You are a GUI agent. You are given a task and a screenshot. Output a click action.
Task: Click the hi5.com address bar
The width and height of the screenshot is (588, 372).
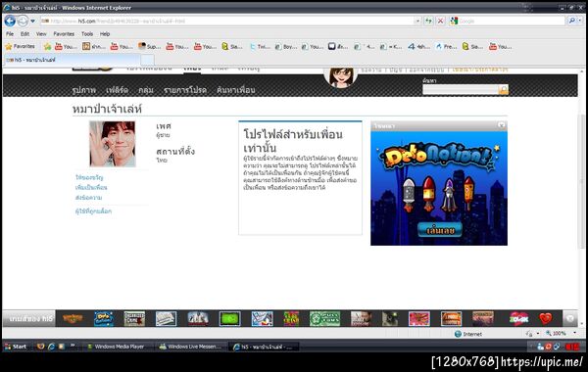(x=228, y=21)
